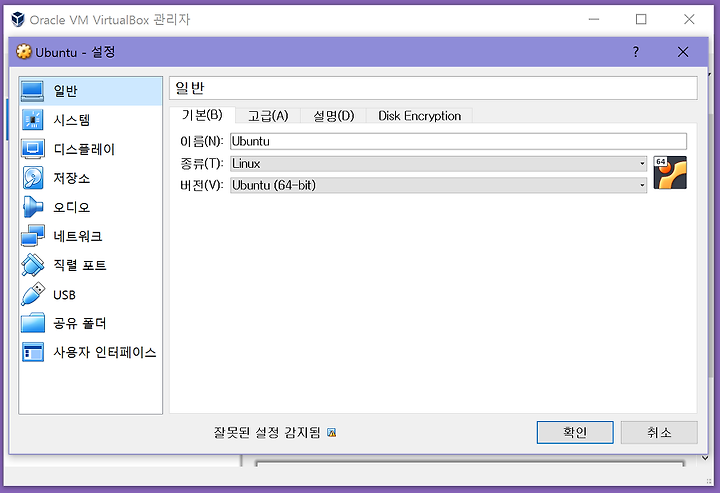Switch to the 설명(D) tab
Screen dimensions: 720x493
(333, 116)
